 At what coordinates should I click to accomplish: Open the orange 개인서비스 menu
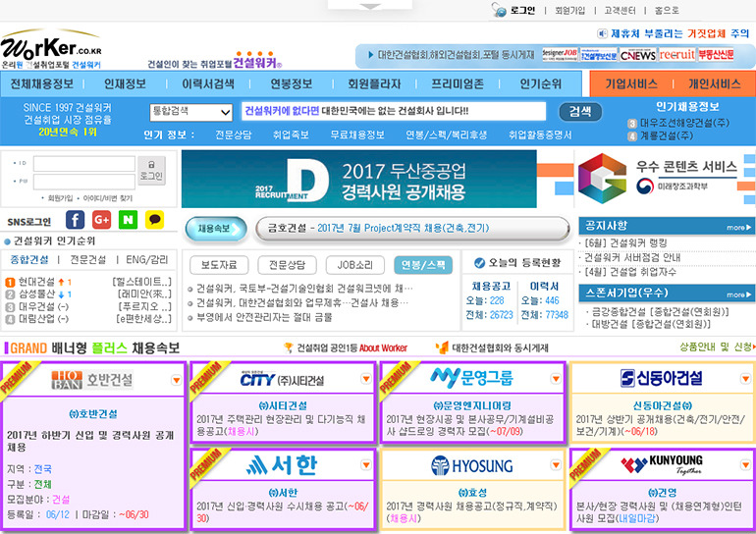click(714, 83)
